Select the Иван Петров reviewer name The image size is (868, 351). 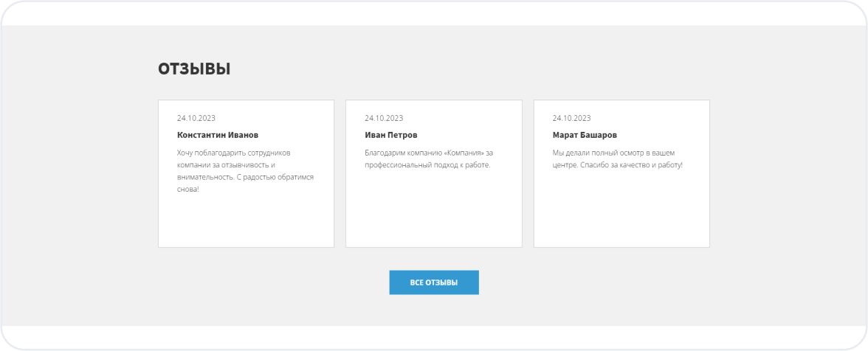[391, 135]
